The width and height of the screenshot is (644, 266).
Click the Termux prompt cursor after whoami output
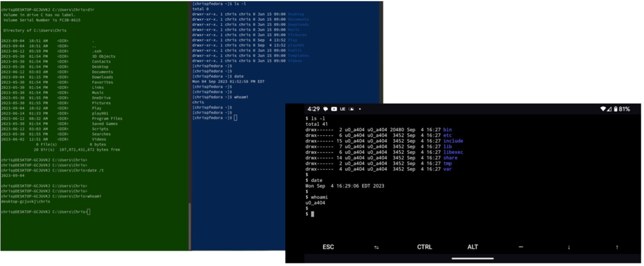(x=312, y=214)
